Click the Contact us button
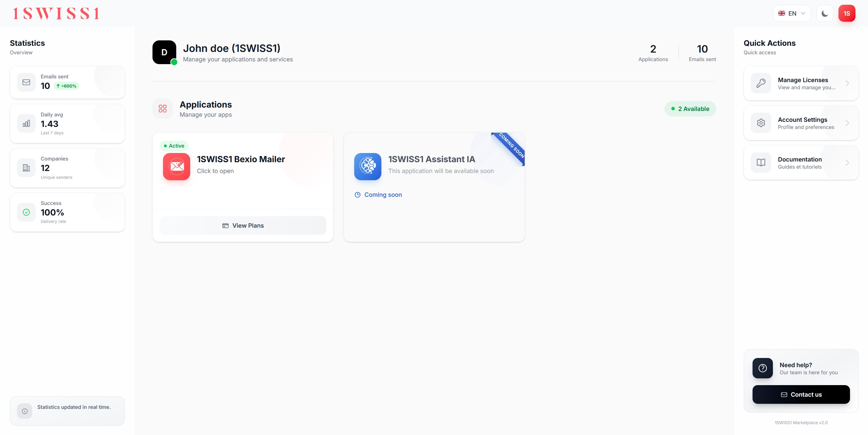Viewport: 868px width, 435px height. click(x=801, y=395)
